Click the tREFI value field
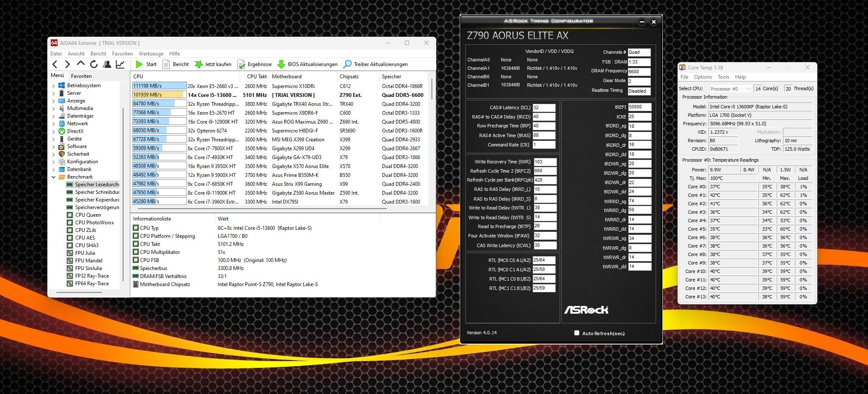868x394 pixels. pyautogui.click(x=640, y=107)
